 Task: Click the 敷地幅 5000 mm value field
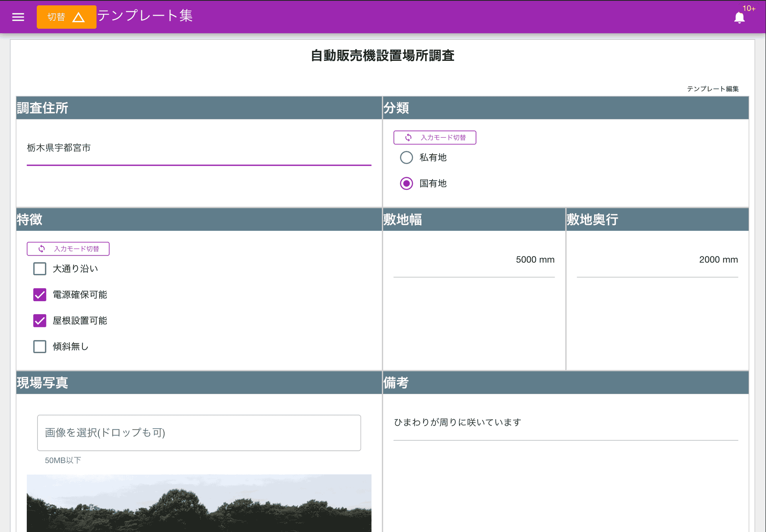(x=474, y=259)
